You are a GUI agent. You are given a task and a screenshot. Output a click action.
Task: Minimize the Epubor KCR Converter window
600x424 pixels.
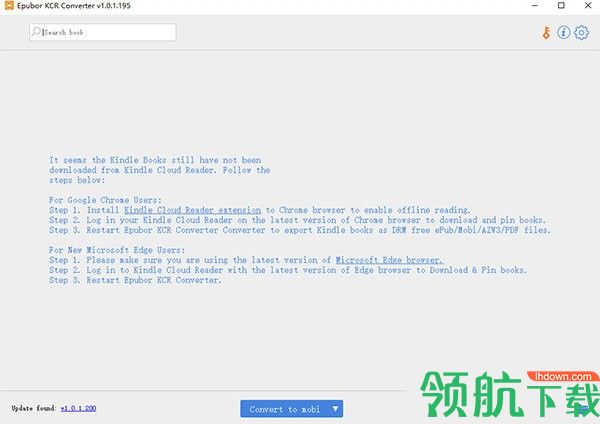(535, 6)
